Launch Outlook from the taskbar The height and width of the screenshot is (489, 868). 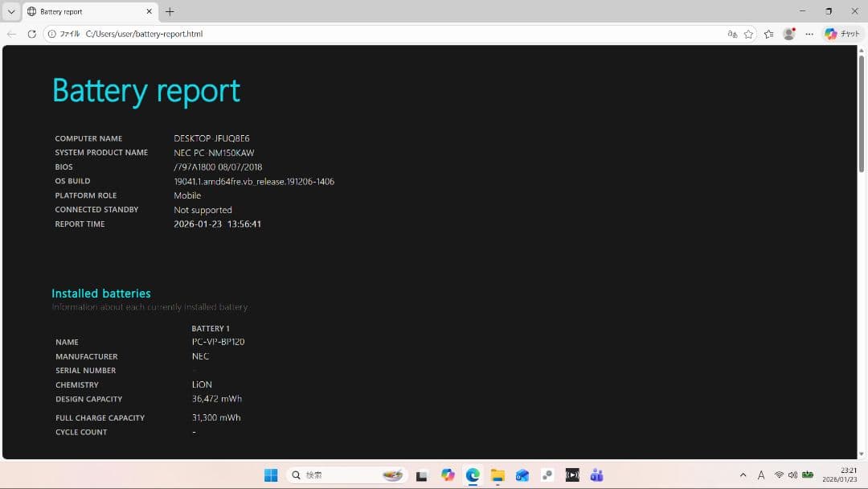click(522, 475)
